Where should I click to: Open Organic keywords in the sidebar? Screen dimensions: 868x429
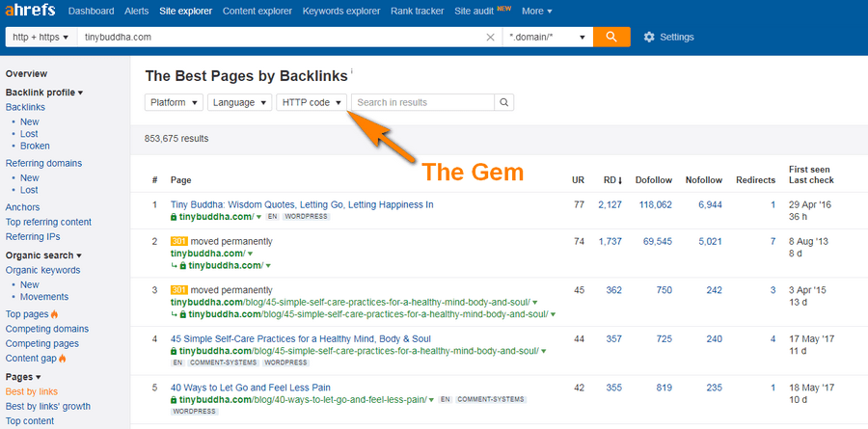pos(42,270)
